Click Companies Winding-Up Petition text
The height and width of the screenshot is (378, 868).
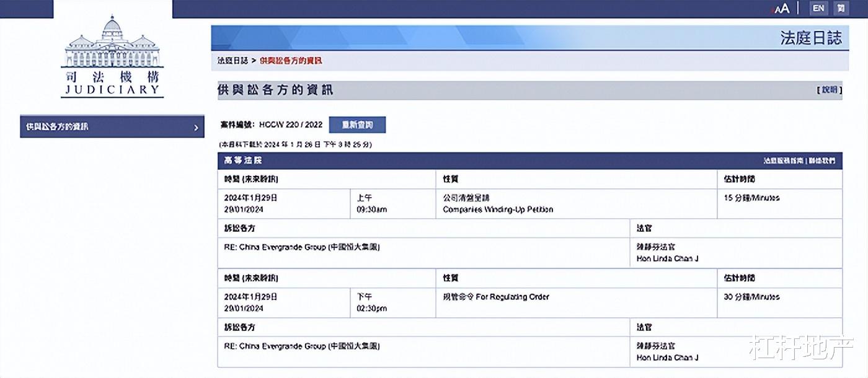pos(498,209)
